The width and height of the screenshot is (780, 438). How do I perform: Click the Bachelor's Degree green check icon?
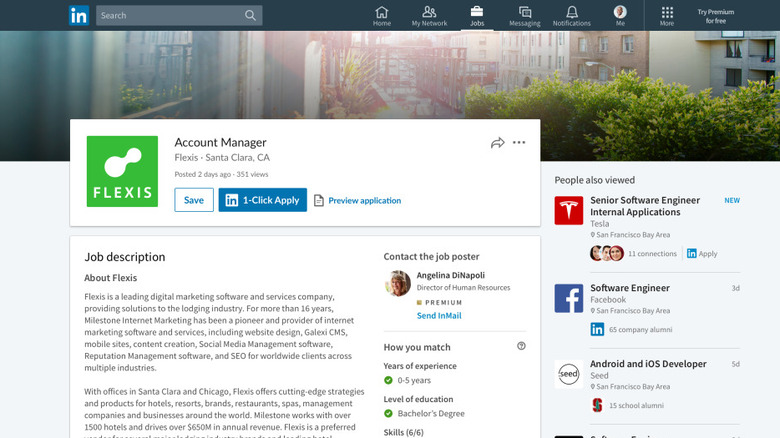(389, 413)
